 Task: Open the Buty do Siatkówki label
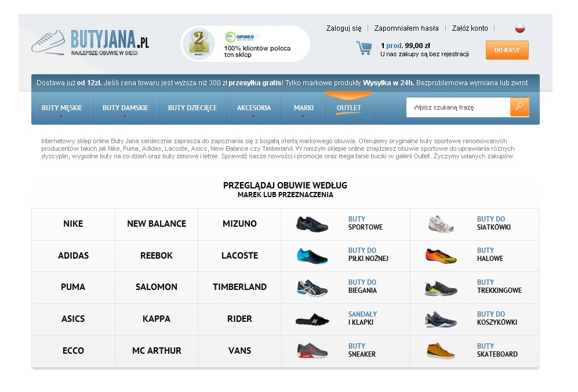[x=493, y=223]
